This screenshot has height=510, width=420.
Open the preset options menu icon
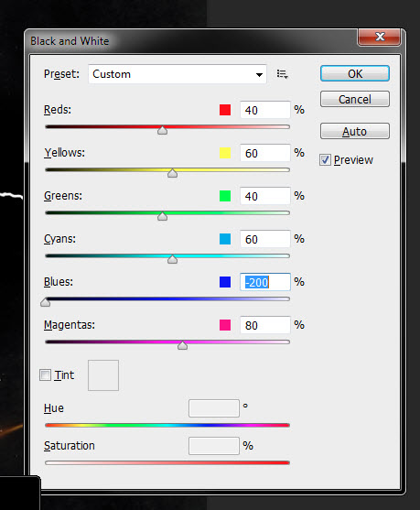282,74
